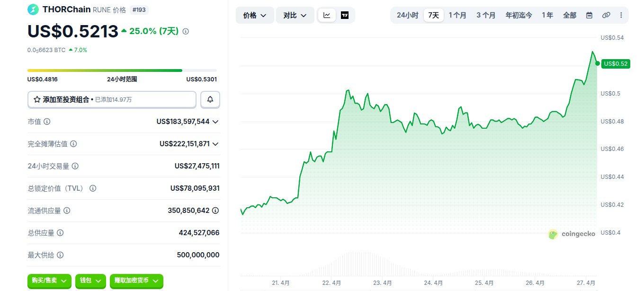Click the 27. 4月 date label on chart axis

586,282
